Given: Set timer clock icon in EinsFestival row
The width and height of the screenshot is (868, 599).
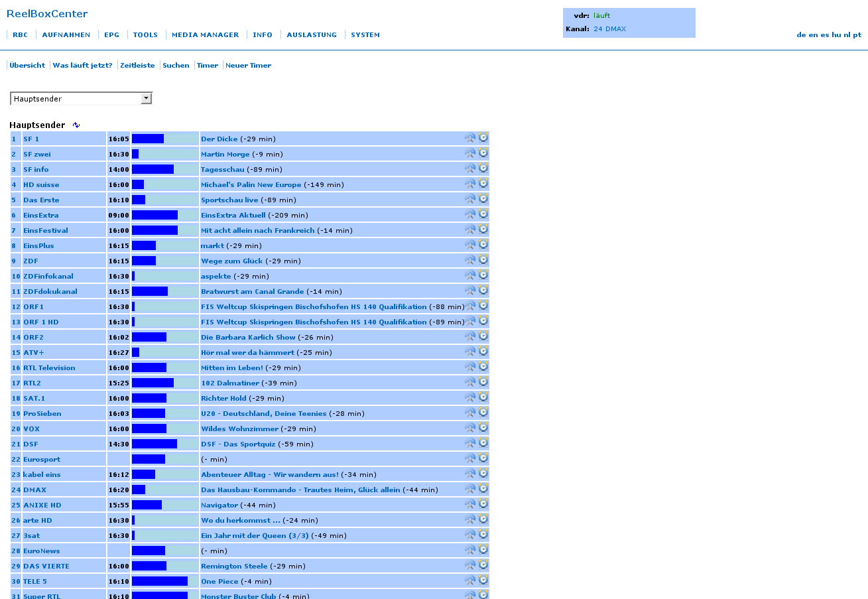Looking at the screenshot, I should tap(483, 230).
